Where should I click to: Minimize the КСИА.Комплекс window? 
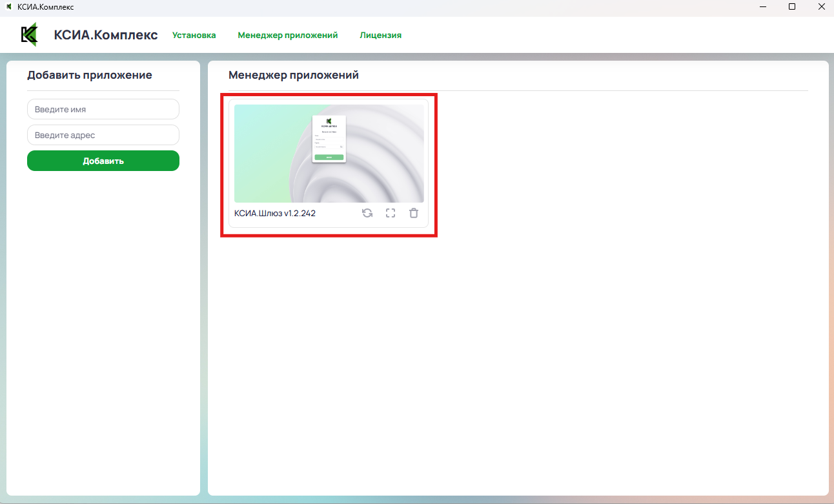click(763, 7)
